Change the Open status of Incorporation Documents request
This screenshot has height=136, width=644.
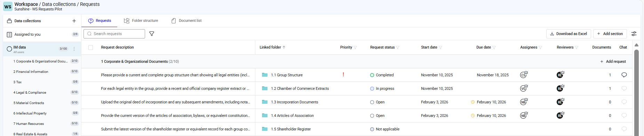pyautogui.click(x=377, y=102)
